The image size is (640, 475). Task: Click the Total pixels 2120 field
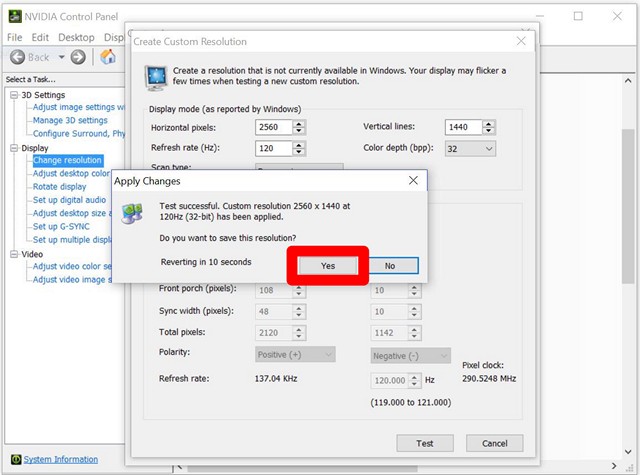click(274, 333)
